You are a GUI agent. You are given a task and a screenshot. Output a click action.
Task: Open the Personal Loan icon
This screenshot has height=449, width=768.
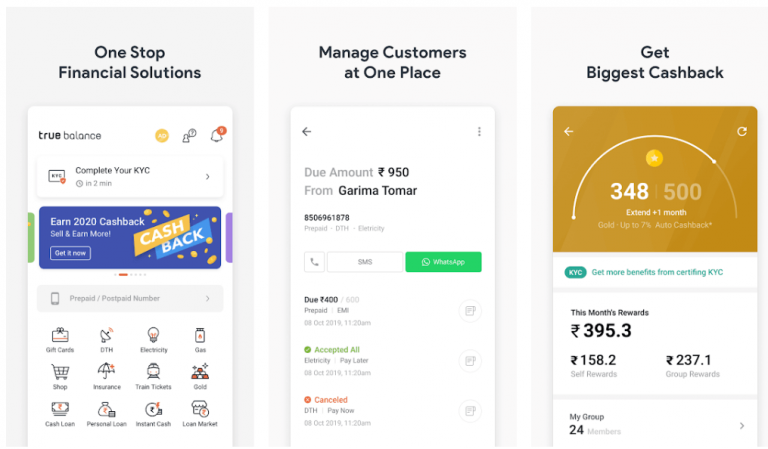point(106,414)
